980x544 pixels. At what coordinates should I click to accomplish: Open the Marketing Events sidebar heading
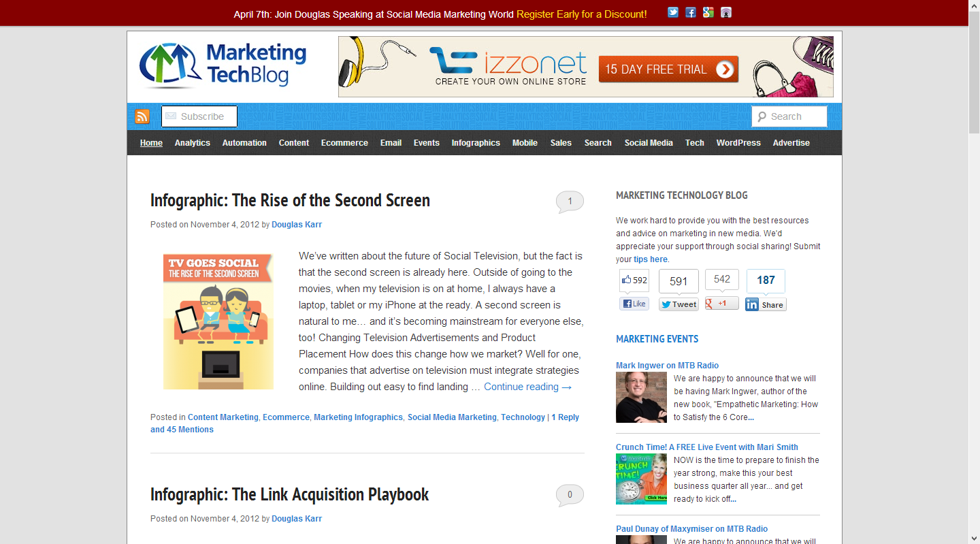point(657,339)
